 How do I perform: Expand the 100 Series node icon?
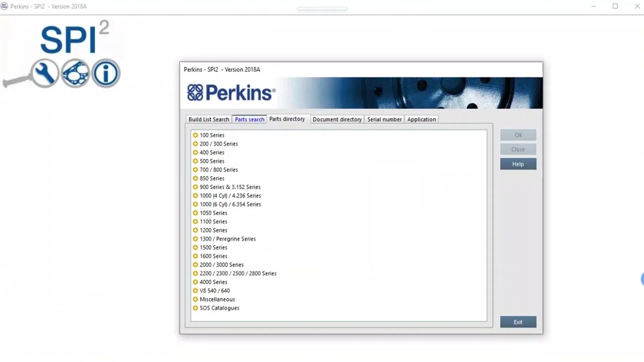[195, 135]
